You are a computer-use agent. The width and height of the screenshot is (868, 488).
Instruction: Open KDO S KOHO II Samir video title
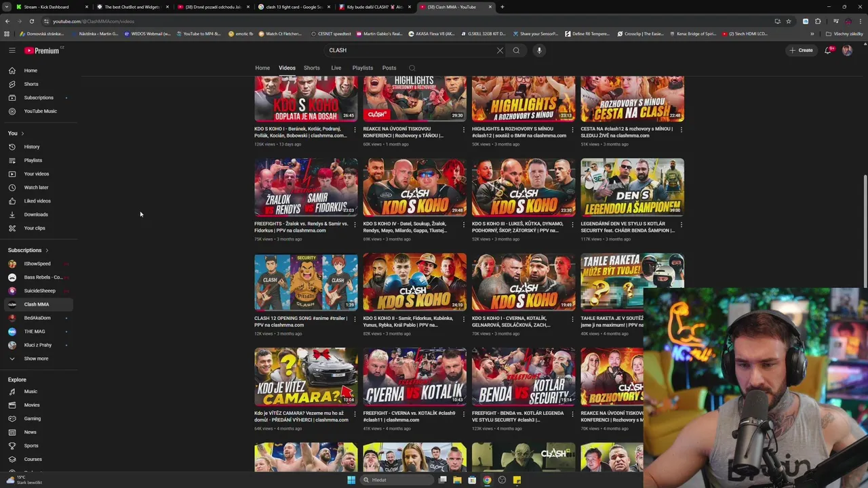click(410, 321)
